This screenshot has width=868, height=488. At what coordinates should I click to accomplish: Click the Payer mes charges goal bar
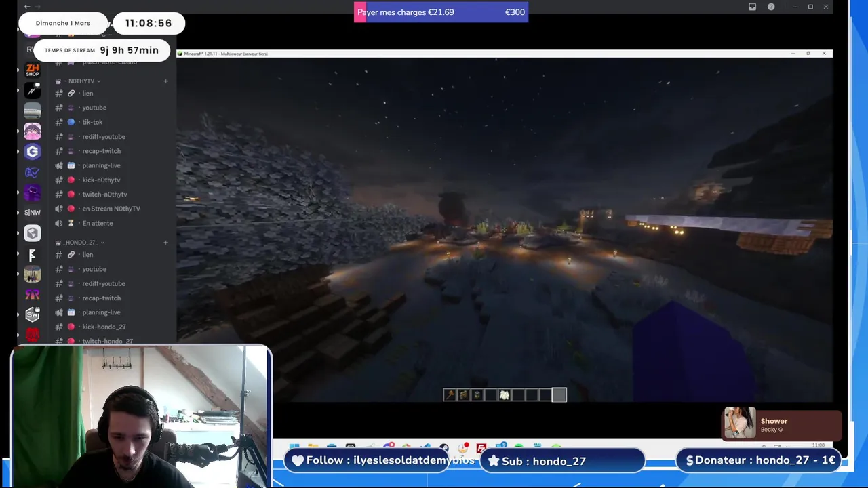click(x=441, y=12)
